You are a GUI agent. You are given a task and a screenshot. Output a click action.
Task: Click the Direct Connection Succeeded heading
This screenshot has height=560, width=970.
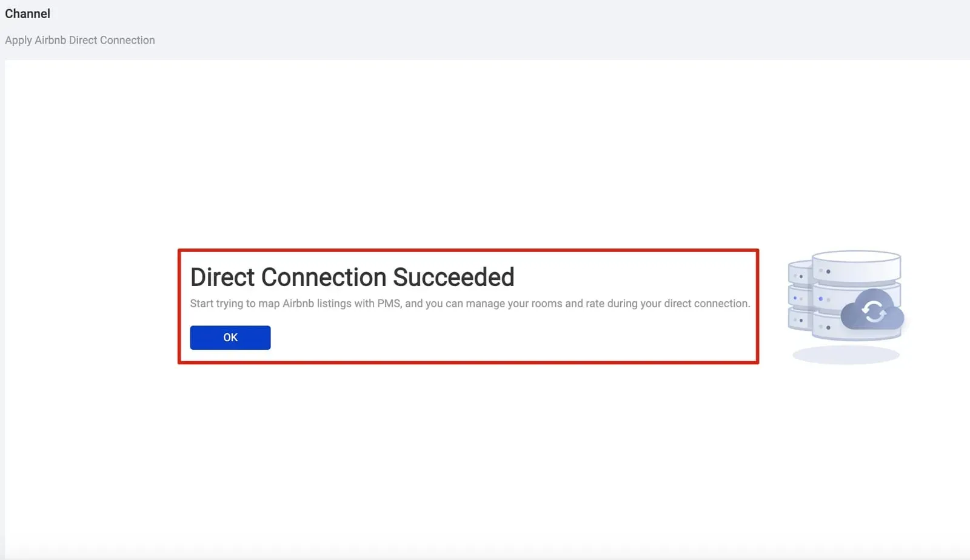(352, 277)
